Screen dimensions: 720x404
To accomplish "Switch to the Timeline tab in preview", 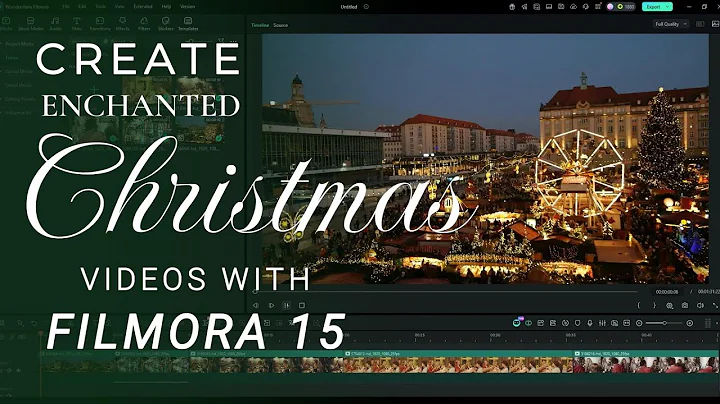I will 260,25.
